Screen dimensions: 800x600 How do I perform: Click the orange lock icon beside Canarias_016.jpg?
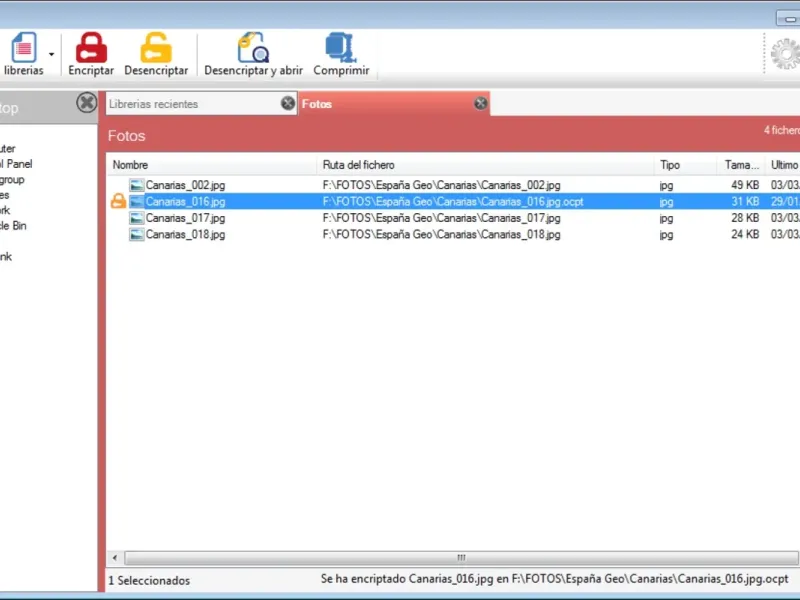click(x=118, y=201)
